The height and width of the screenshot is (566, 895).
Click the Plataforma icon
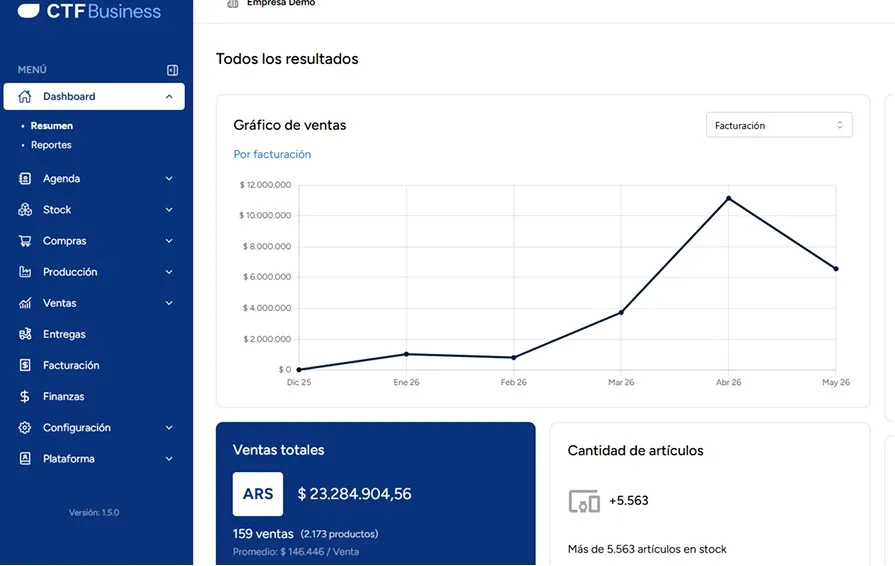point(25,458)
